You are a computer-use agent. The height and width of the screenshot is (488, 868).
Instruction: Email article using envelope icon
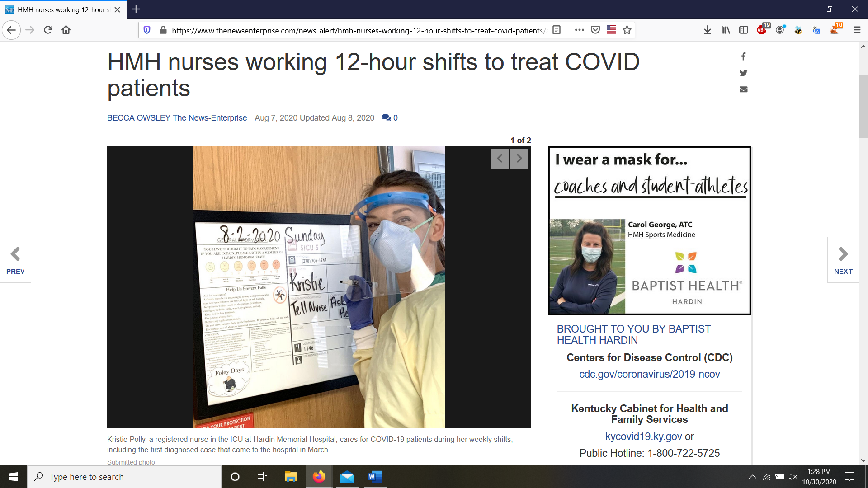coord(743,89)
